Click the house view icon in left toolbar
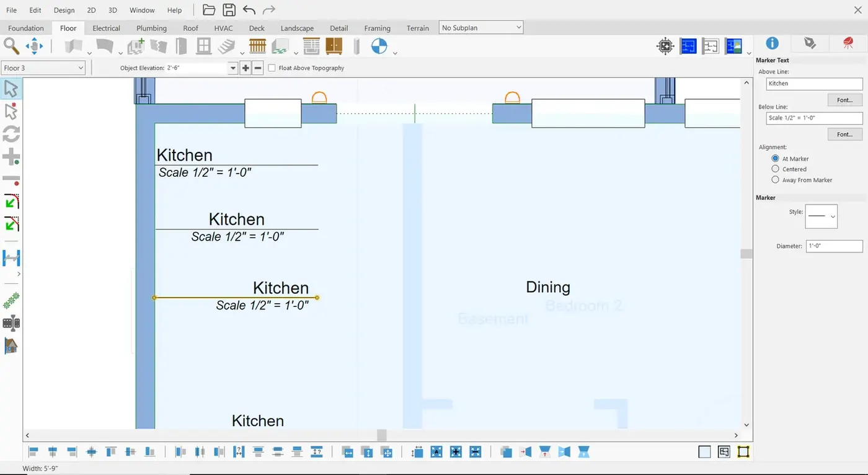 (x=11, y=345)
